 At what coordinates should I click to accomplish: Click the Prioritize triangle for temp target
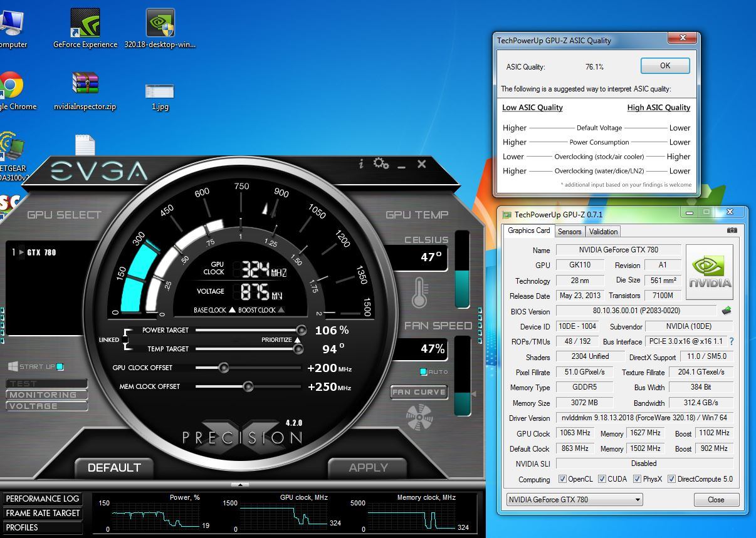coord(298,340)
